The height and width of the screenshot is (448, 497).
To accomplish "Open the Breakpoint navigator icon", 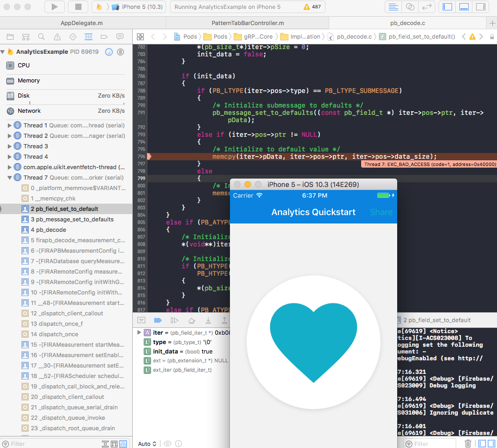I will [x=104, y=37].
